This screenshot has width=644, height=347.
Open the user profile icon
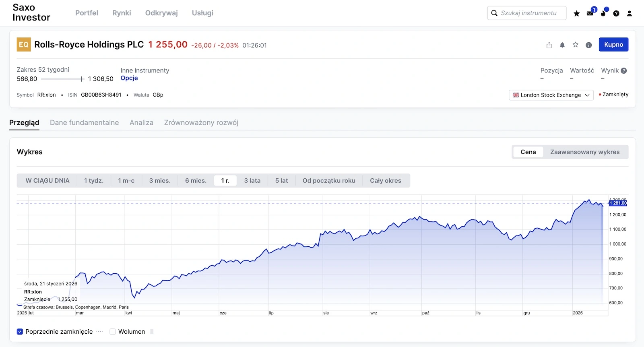(x=630, y=13)
